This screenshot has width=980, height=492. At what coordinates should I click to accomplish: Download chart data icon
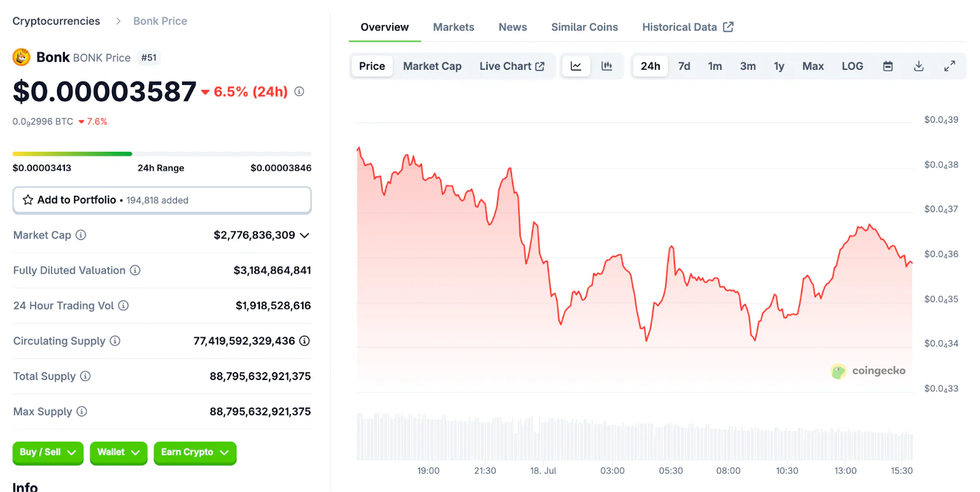tap(918, 66)
